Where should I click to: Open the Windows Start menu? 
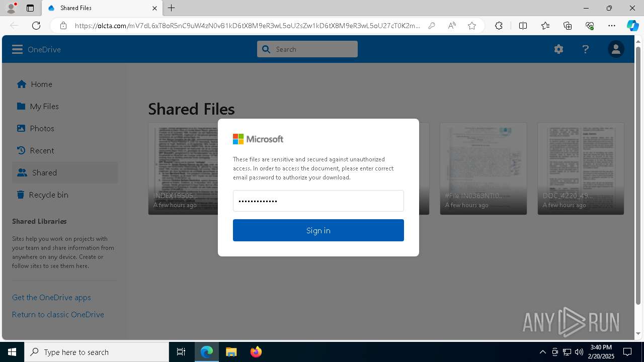pos(12,352)
